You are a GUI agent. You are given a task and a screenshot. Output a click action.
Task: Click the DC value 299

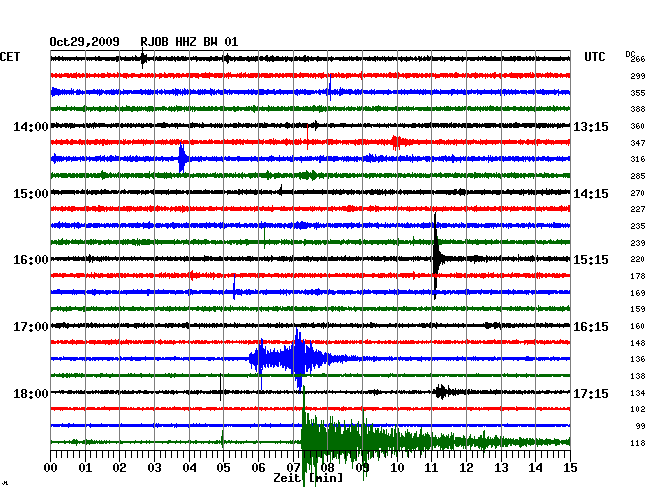coord(638,76)
